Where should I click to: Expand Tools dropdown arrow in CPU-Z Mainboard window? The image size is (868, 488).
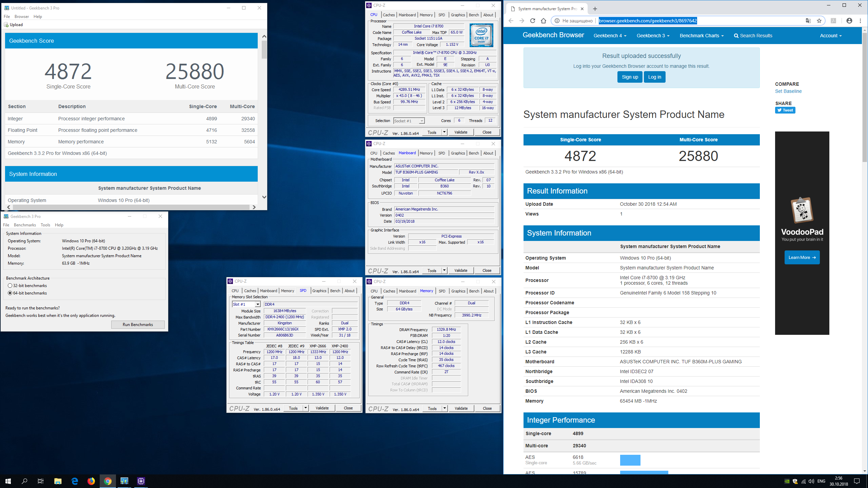tap(445, 270)
